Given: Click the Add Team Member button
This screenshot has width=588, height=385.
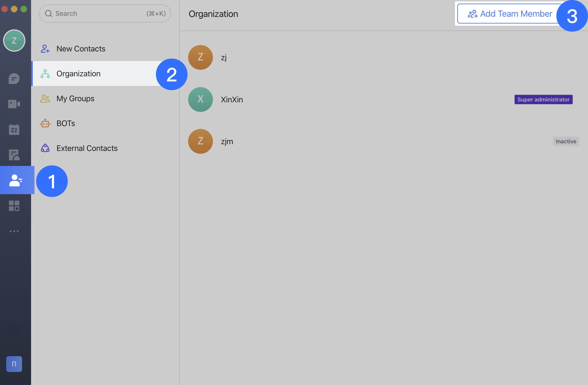Looking at the screenshot, I should (510, 14).
